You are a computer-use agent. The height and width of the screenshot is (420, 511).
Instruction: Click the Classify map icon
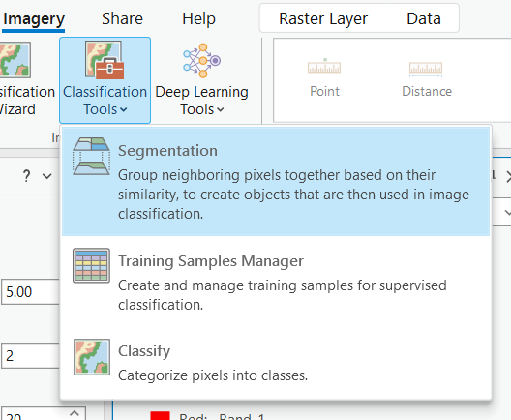(x=92, y=357)
